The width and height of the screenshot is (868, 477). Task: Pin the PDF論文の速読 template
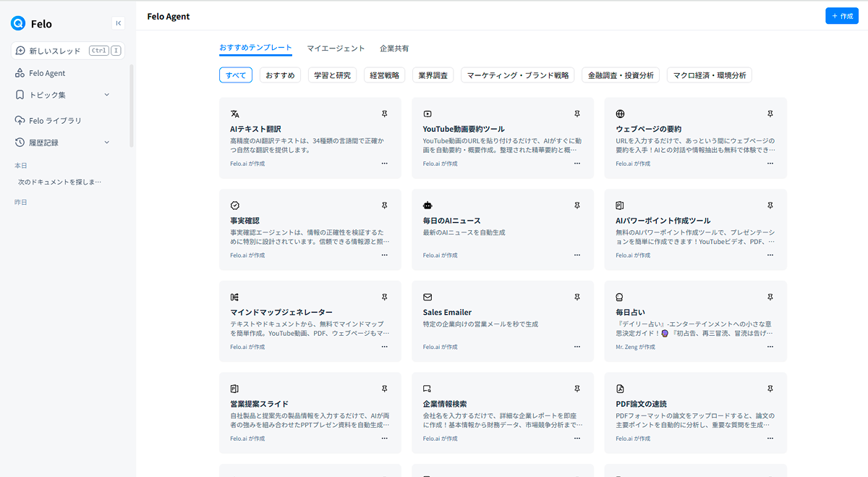770,389
